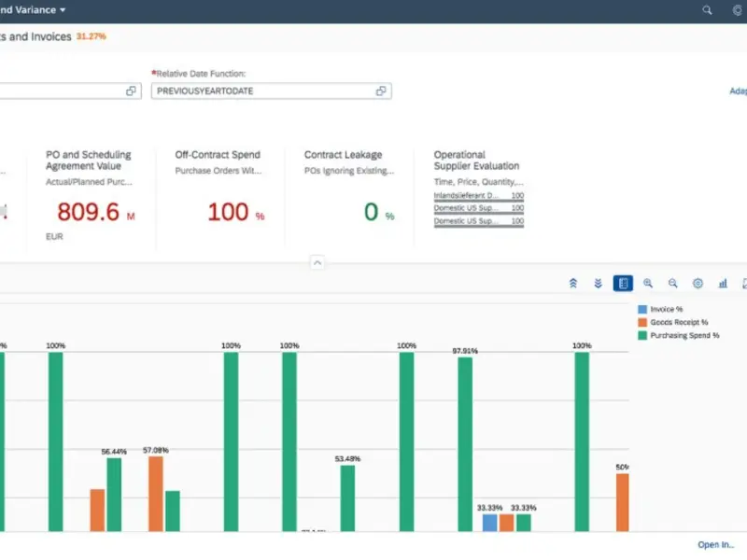Toggle the chart legend visibility button
Screen dimensions: 747x560
point(623,284)
